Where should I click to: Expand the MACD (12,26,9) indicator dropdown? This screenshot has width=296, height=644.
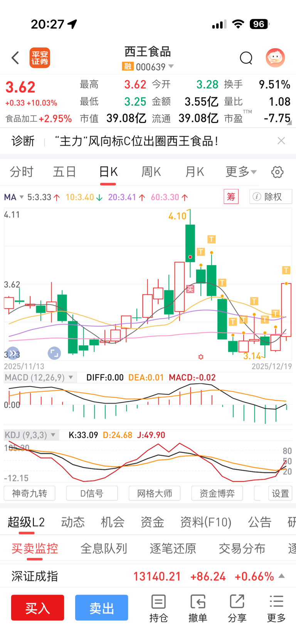(40, 377)
